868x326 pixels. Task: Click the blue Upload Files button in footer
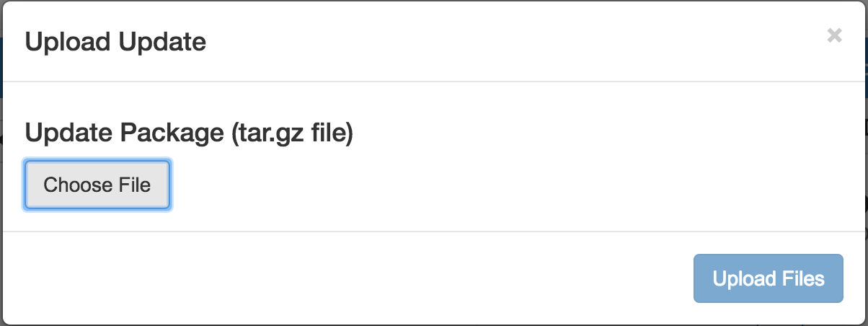click(768, 278)
